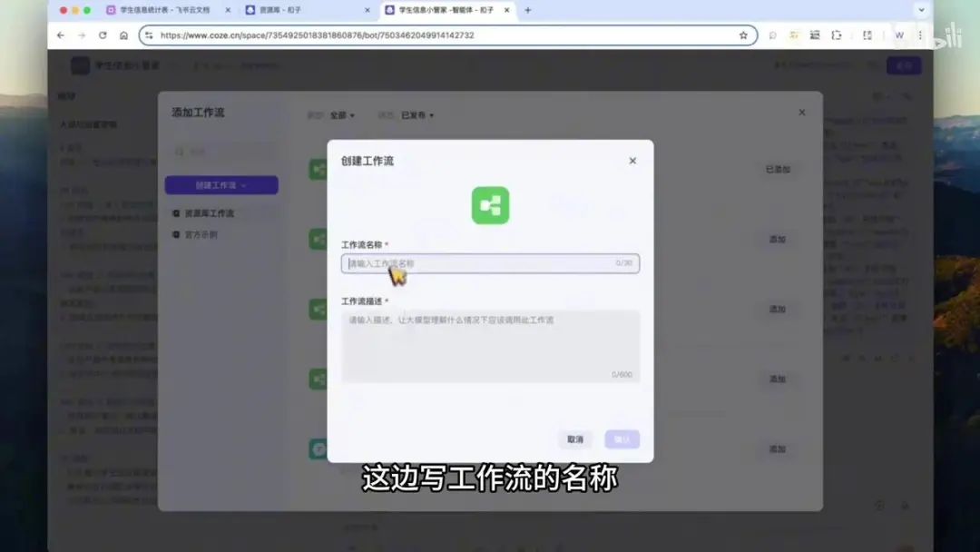Click the 已添加 label on first workflow
Screen dimensions: 980x552
(779, 170)
